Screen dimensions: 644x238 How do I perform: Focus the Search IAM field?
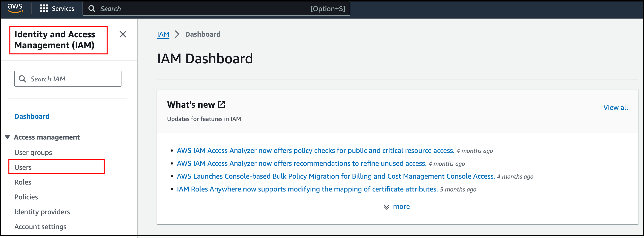pyautogui.click(x=68, y=79)
